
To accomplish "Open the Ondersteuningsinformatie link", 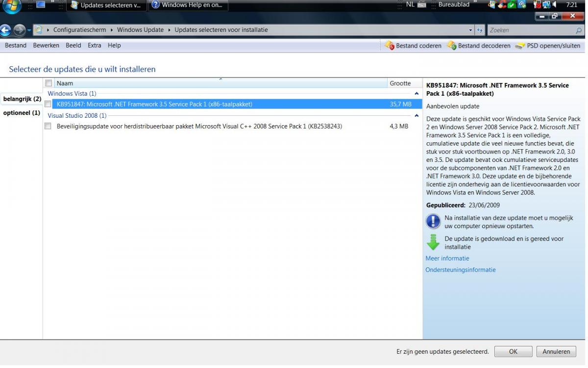I will pos(461,270).
